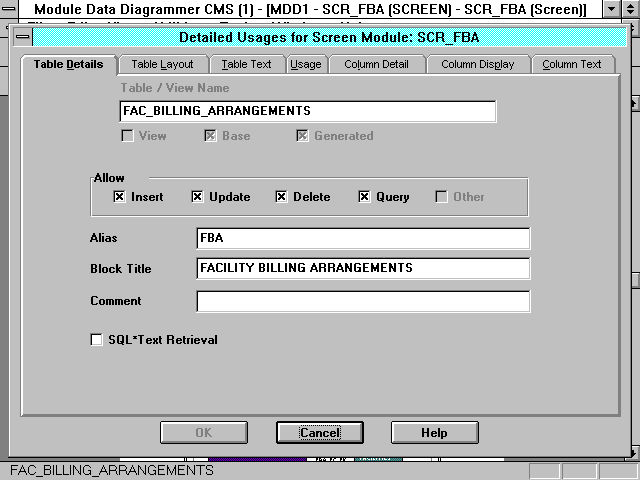The width and height of the screenshot is (640, 480).
Task: Click the Help button
Action: click(434, 433)
